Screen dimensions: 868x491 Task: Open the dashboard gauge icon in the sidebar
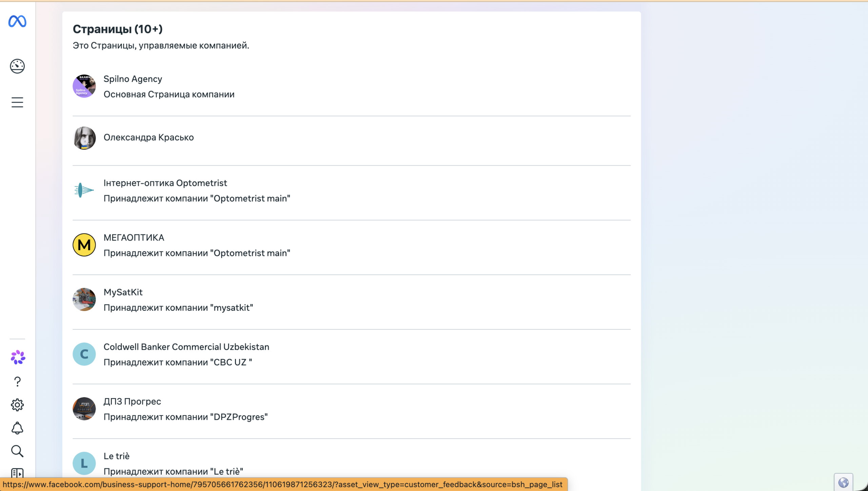click(17, 66)
